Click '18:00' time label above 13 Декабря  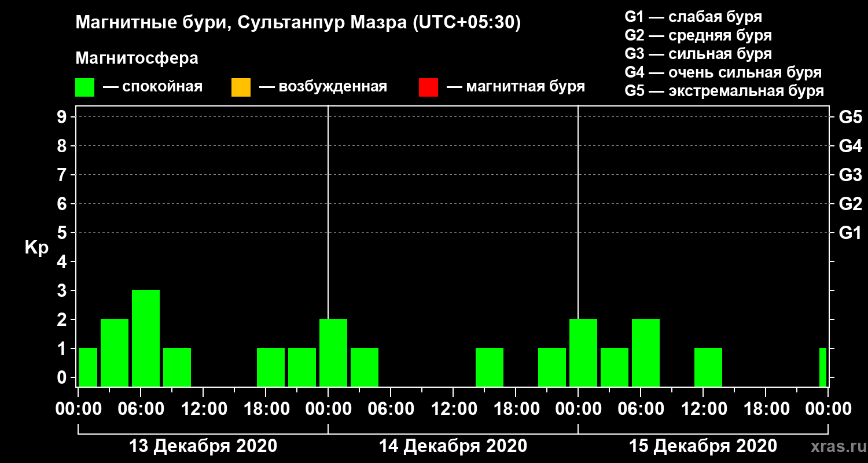[x=267, y=409]
